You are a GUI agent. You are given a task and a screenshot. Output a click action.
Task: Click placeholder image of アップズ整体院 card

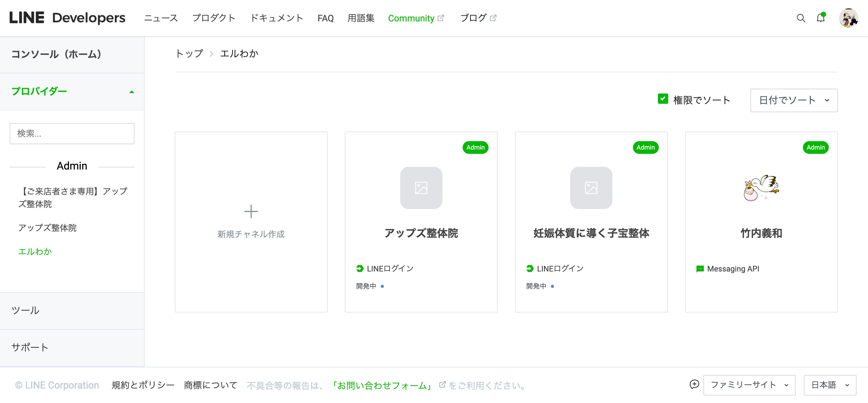coord(421,188)
